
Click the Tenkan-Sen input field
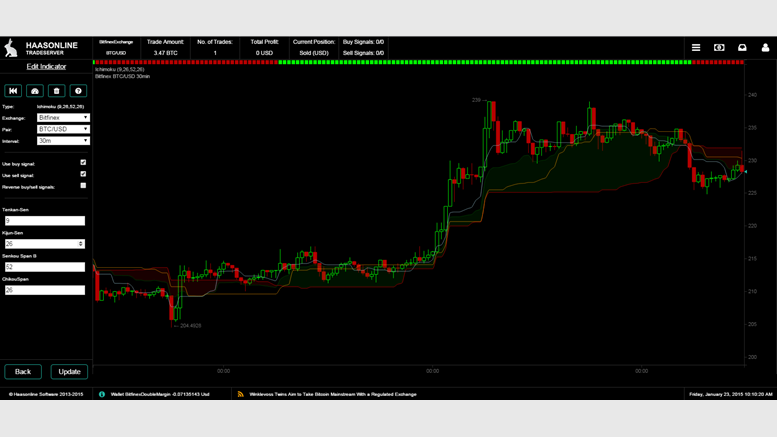coord(45,220)
